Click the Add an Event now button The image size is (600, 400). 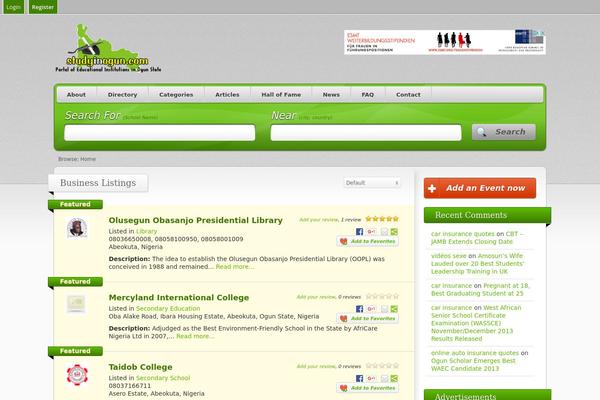click(x=480, y=188)
